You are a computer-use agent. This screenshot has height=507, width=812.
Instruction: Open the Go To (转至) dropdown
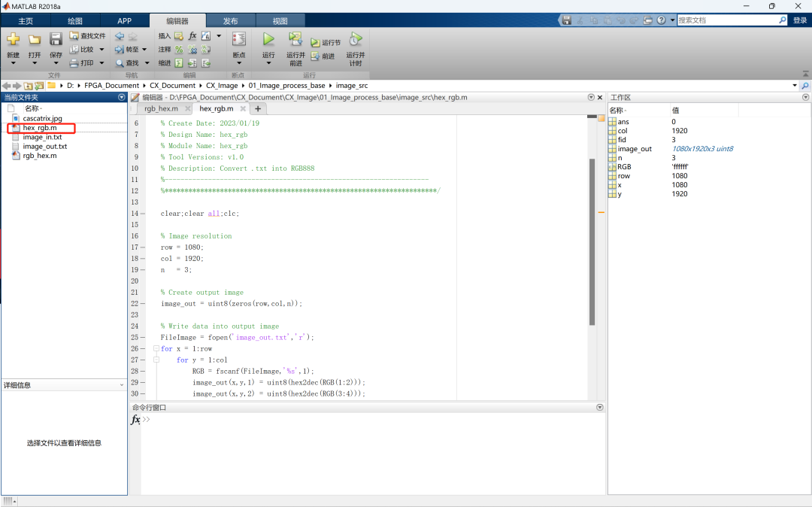point(144,50)
